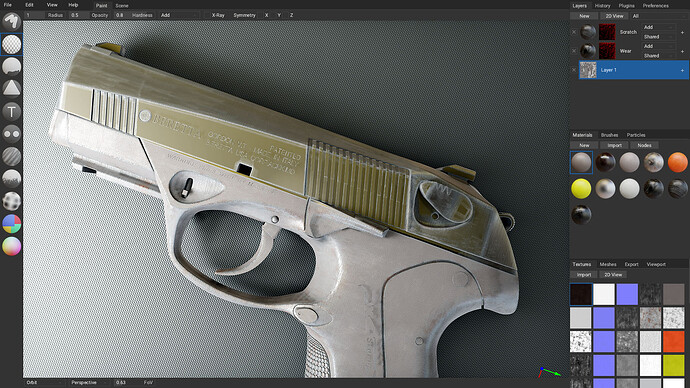This screenshot has height=388, width=690.
Task: Open plus menu for Layer 1
Action: [x=682, y=70]
